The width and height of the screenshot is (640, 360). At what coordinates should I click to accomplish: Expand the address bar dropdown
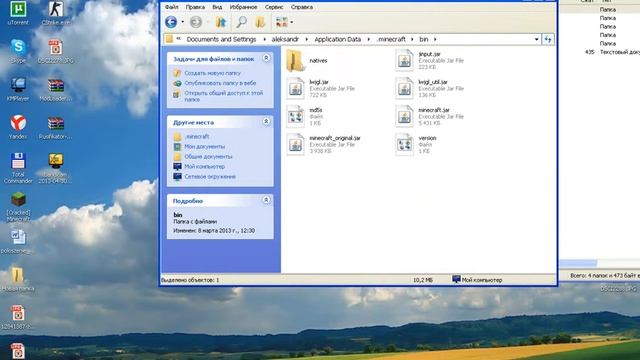tap(536, 39)
